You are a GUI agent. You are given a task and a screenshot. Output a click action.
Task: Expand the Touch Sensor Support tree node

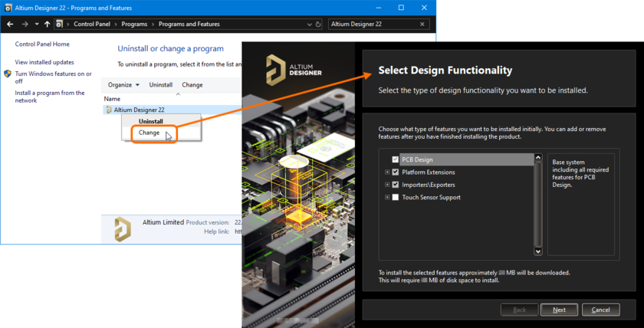[x=387, y=198]
